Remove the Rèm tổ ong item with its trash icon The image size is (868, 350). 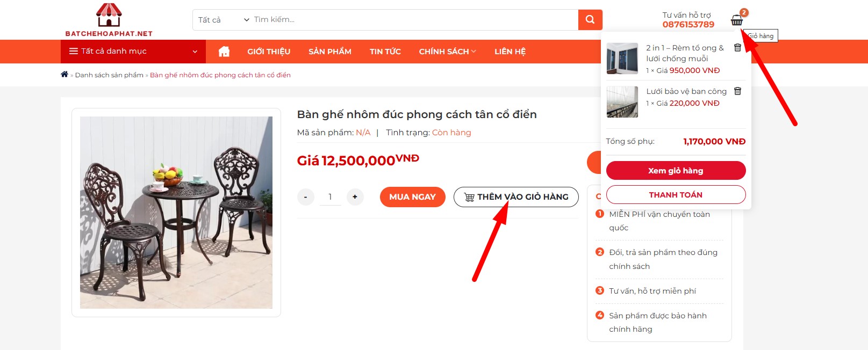coord(737,48)
